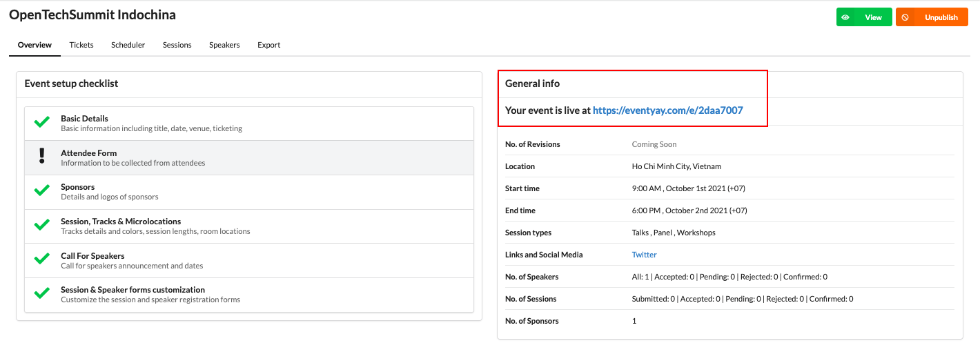Click green checkmark beside Basic Details
Screen dimensions: 980x343
[x=42, y=122]
